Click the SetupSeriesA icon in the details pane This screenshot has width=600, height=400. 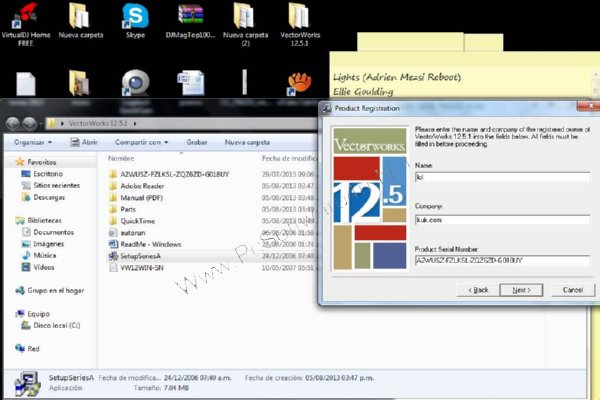[27, 383]
